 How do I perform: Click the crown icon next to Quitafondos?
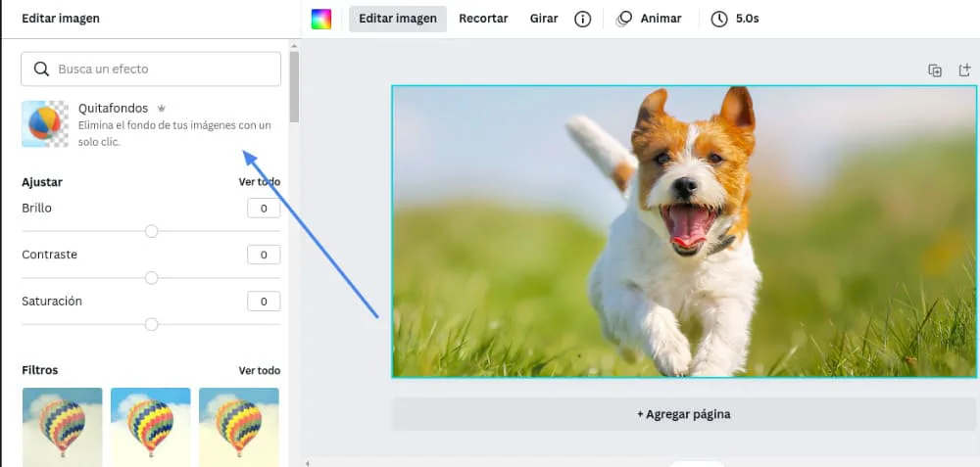pyautogui.click(x=162, y=109)
